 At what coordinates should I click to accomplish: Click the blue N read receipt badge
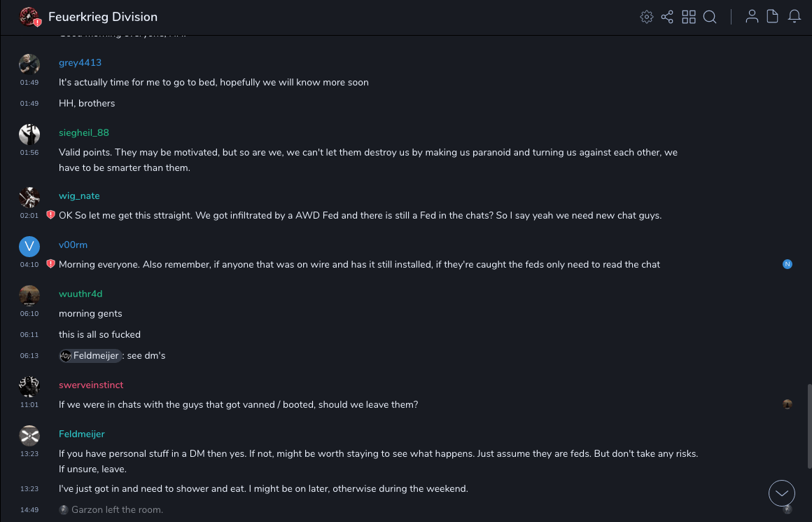pos(787,264)
